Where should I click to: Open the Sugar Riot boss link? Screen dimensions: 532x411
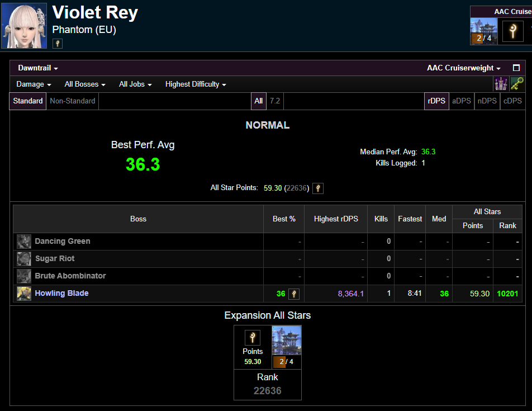55,258
